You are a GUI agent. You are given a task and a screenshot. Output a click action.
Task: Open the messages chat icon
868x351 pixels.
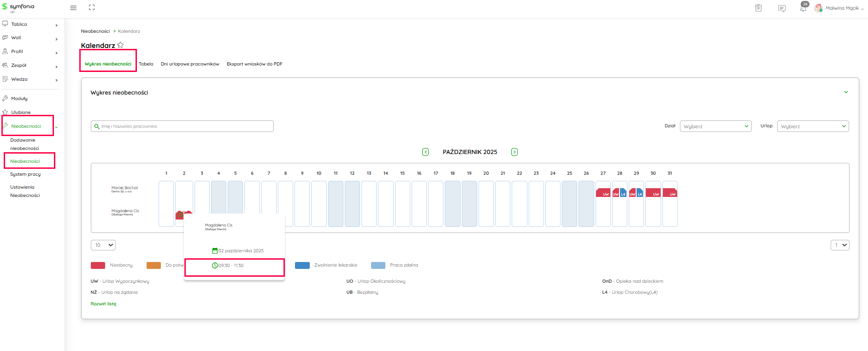click(782, 8)
